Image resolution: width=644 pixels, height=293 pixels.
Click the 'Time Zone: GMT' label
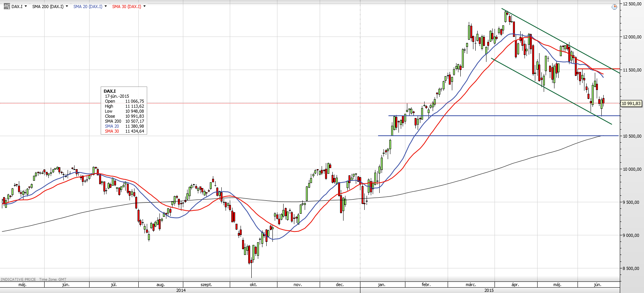pos(53,280)
